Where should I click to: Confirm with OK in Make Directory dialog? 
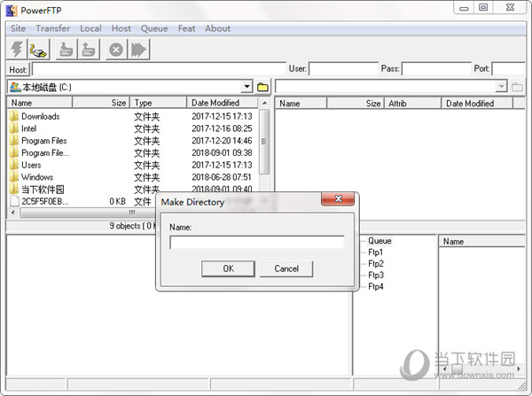tap(228, 268)
